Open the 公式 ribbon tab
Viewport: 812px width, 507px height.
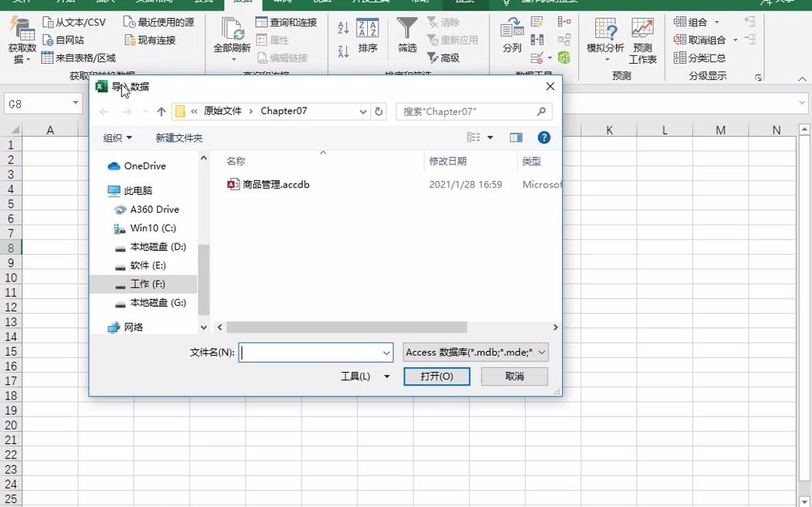202,4
